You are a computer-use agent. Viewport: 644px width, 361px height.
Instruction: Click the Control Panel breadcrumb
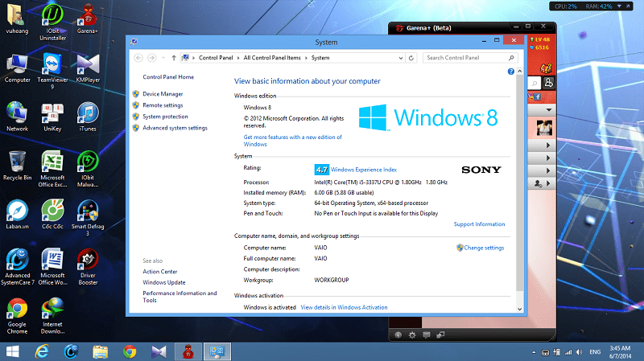(216, 58)
